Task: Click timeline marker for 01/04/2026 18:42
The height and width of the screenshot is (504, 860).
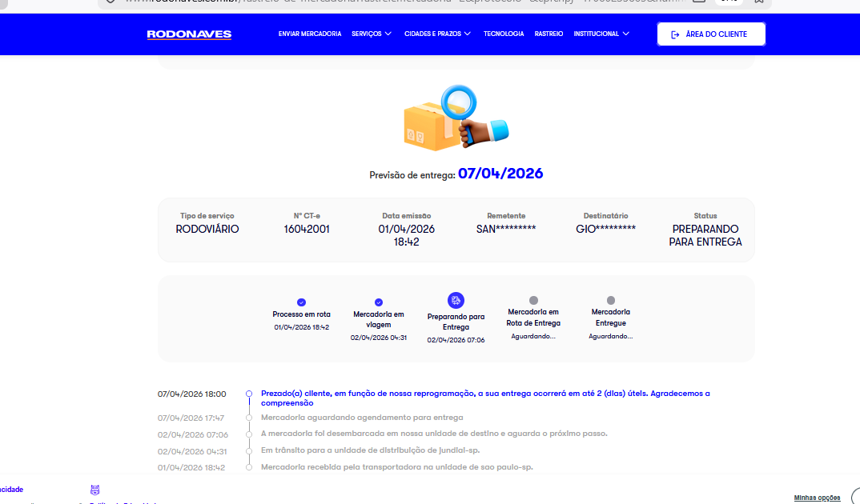Action: click(x=249, y=467)
